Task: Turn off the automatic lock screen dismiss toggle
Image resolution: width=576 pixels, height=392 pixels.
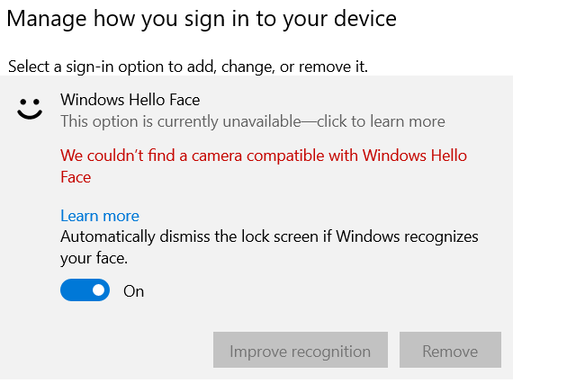Action: [85, 290]
